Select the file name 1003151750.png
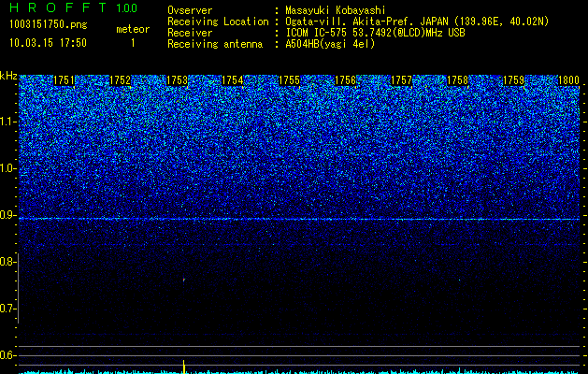 pyautogui.click(x=49, y=25)
